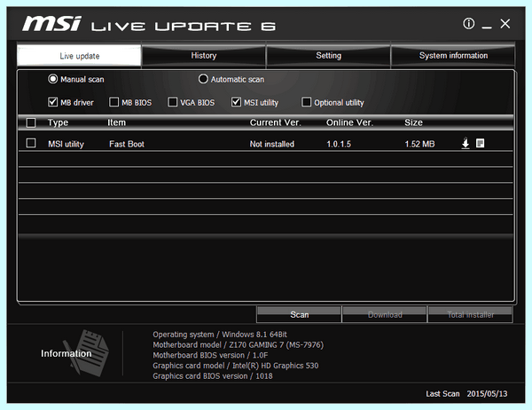532x410 pixels.
Task: Close the Live Update 6 window
Action: coord(505,23)
